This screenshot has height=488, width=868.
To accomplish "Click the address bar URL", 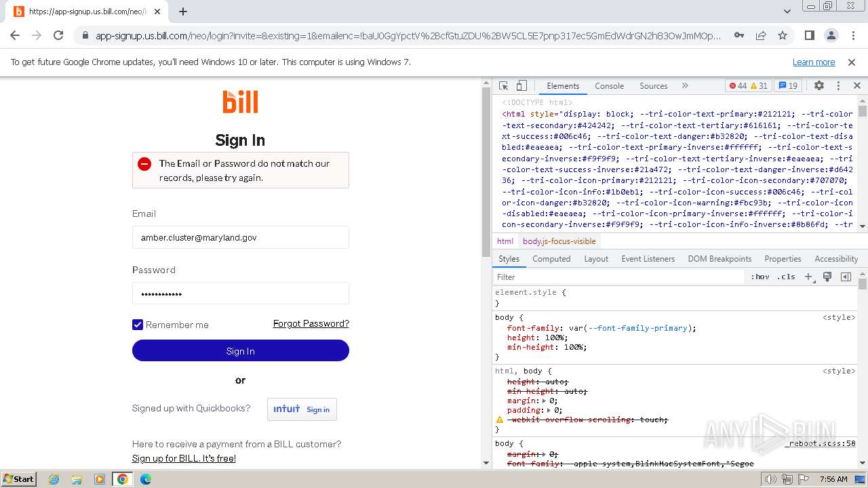I will 408,36.
